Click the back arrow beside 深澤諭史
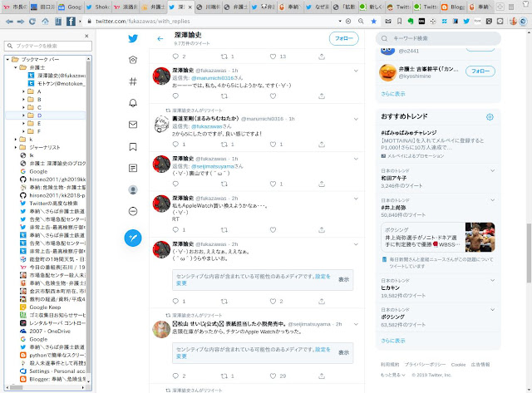This screenshot has width=532, height=393. 160,39
